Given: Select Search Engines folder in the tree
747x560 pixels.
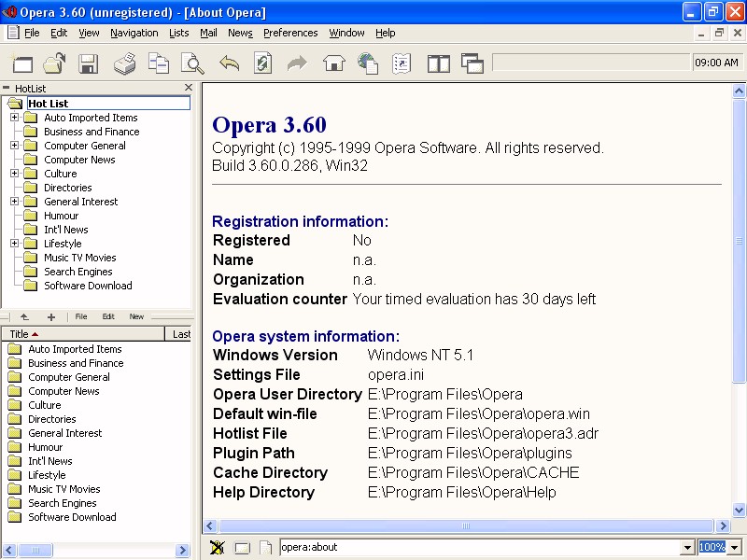Looking at the screenshot, I should click(x=78, y=272).
